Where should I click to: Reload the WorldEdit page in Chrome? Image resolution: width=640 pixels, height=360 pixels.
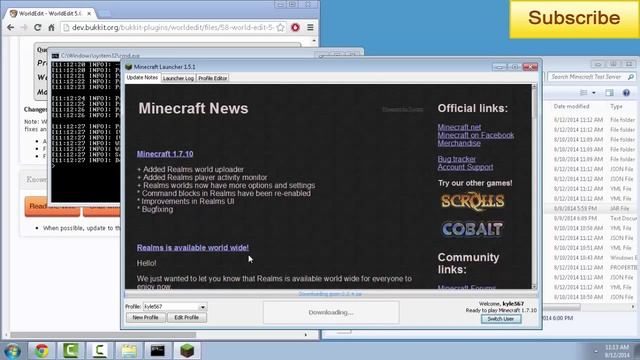(38, 28)
